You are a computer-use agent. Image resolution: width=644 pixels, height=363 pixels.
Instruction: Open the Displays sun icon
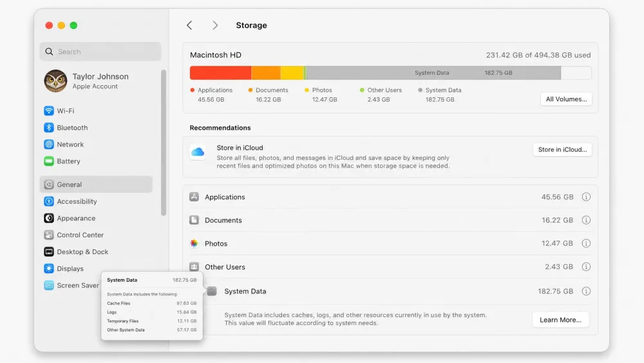tap(49, 268)
